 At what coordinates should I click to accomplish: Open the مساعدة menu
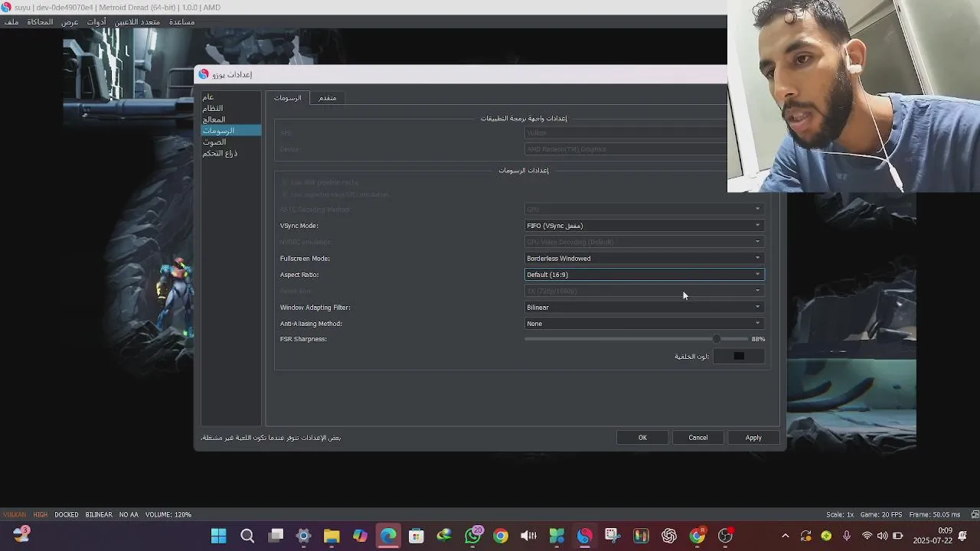pyautogui.click(x=181, y=22)
